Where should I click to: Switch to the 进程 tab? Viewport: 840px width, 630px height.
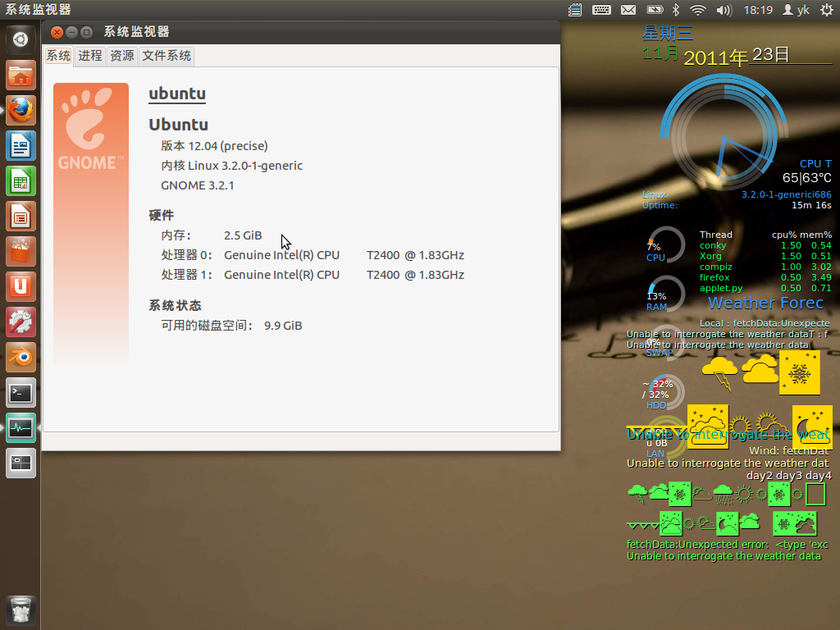[x=90, y=56]
